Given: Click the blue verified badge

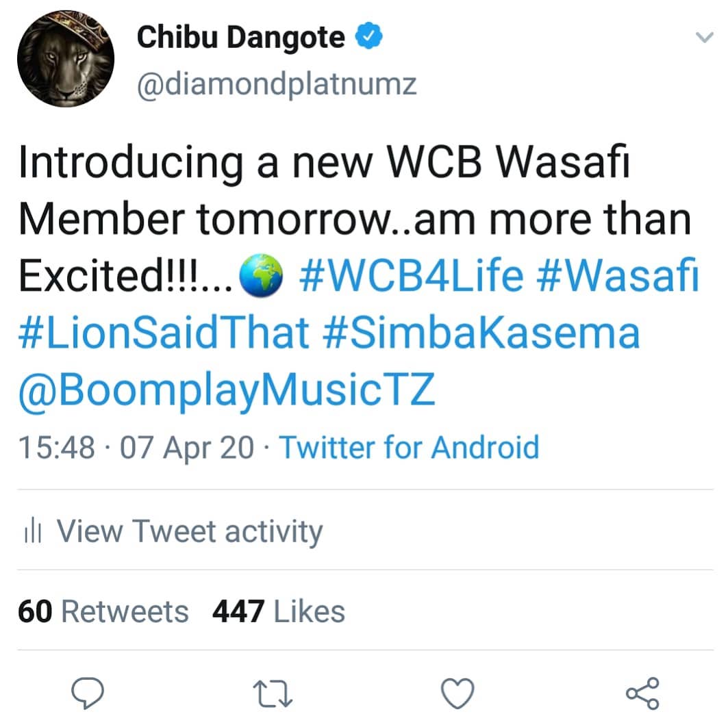Looking at the screenshot, I should (368, 37).
